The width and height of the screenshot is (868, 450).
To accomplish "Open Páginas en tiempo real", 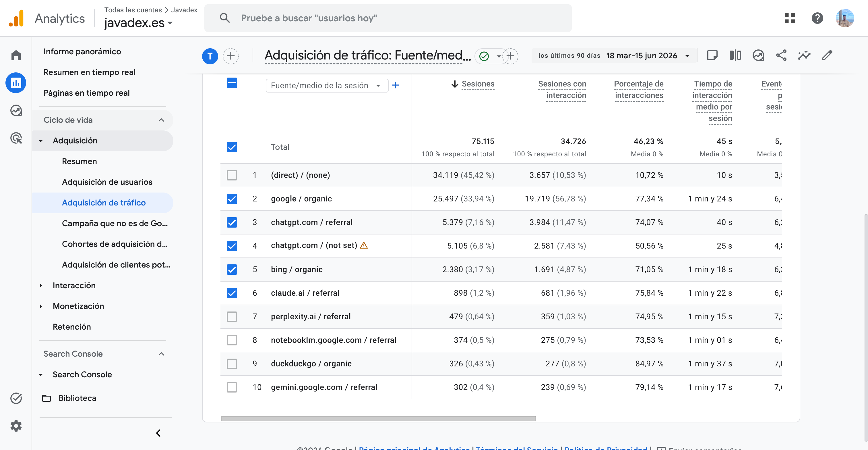I will click(x=87, y=93).
